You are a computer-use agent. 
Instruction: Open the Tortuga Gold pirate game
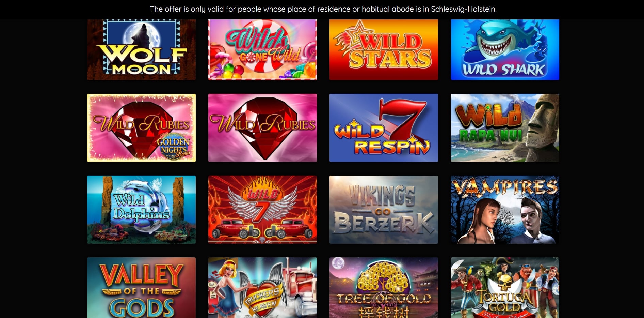pos(505,288)
